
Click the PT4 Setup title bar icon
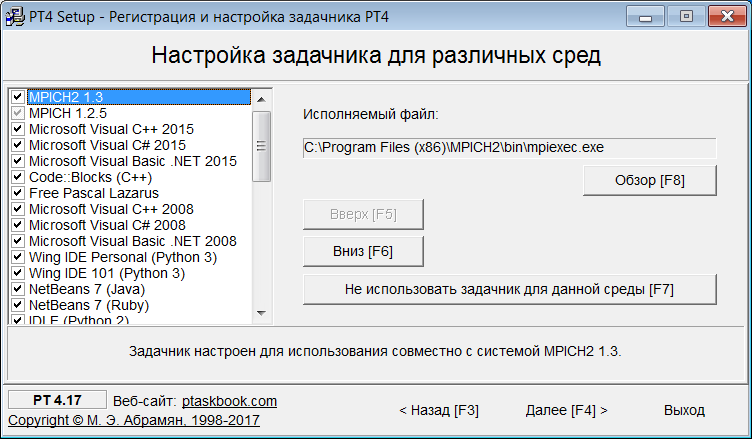[x=14, y=17]
